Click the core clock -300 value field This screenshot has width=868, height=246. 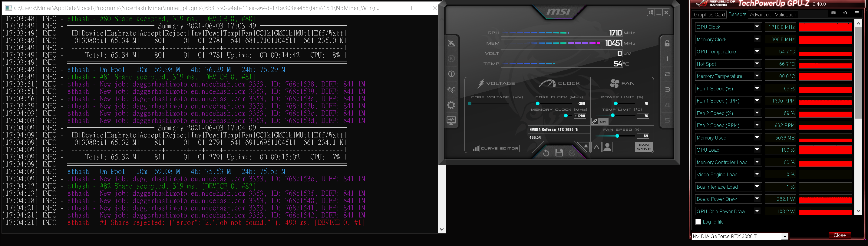point(579,104)
